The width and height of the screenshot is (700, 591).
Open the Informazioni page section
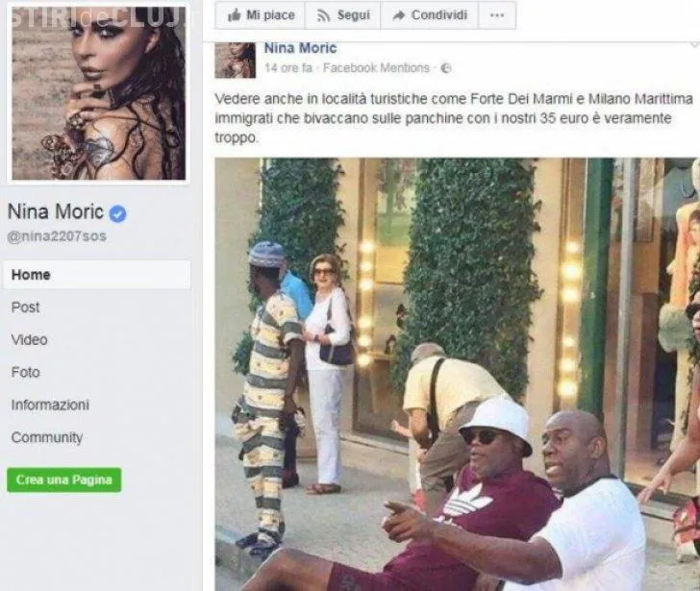point(50,405)
